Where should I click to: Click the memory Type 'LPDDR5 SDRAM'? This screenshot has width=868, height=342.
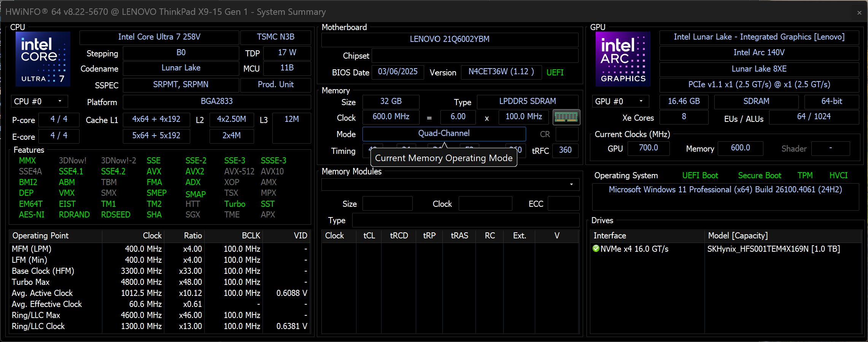[x=528, y=101]
